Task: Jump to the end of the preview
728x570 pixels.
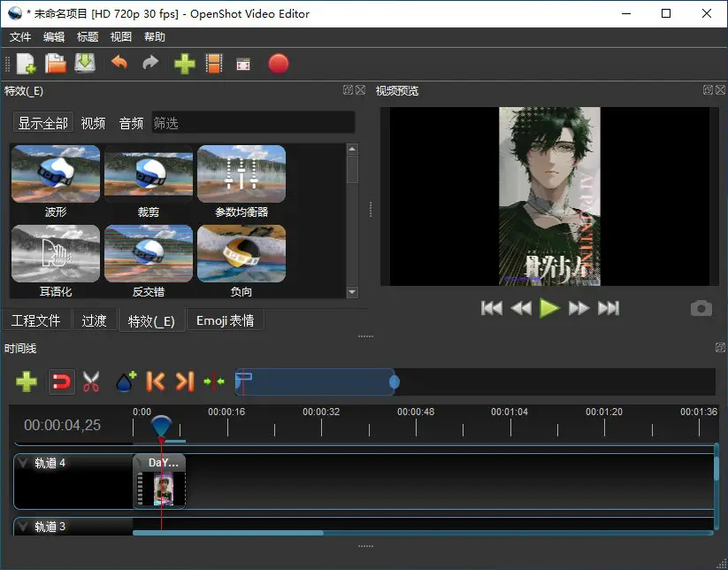Action: [609, 308]
